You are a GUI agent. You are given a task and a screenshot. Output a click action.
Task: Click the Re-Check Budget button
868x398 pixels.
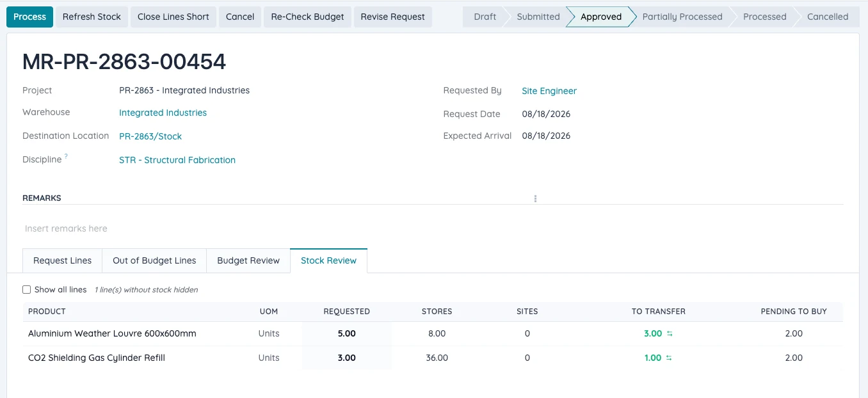(x=307, y=17)
